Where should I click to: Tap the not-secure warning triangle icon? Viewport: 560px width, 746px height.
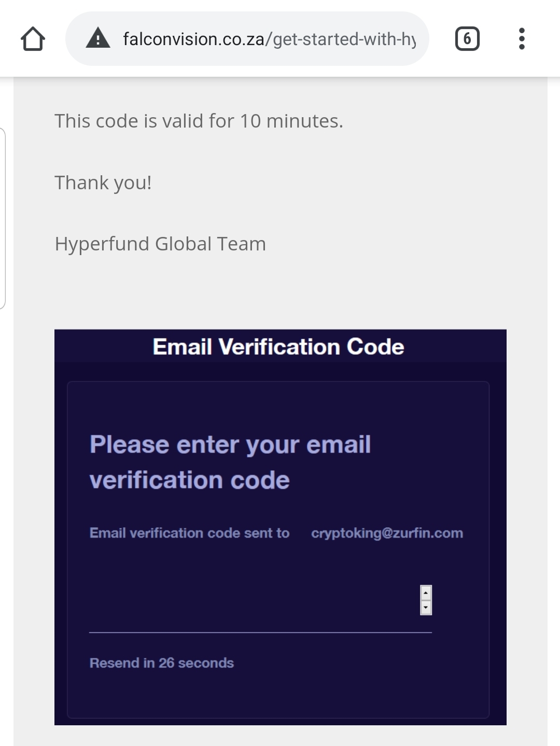point(97,39)
